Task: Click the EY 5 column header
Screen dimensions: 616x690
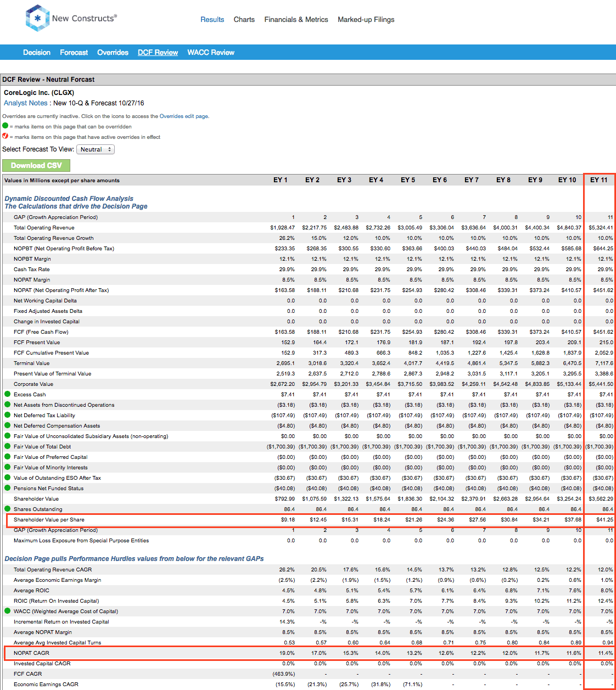Action: point(408,180)
